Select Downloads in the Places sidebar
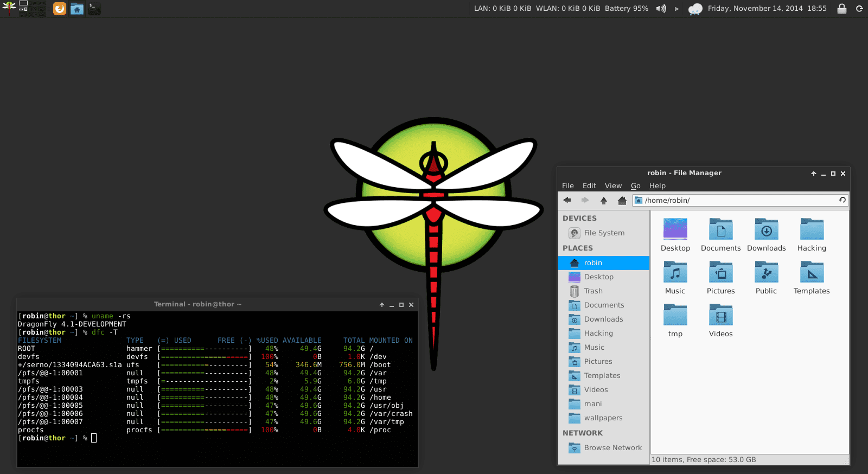The height and width of the screenshot is (474, 868). click(604, 319)
